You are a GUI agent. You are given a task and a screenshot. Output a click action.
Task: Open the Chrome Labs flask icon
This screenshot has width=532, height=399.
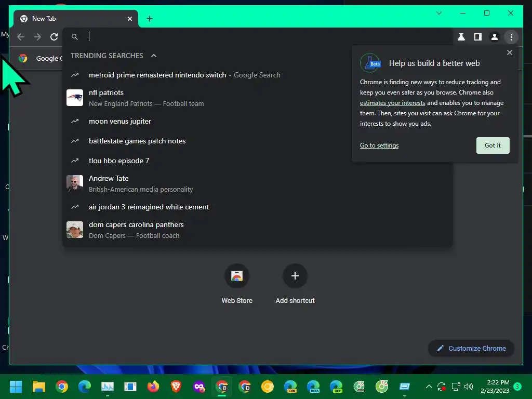click(461, 37)
